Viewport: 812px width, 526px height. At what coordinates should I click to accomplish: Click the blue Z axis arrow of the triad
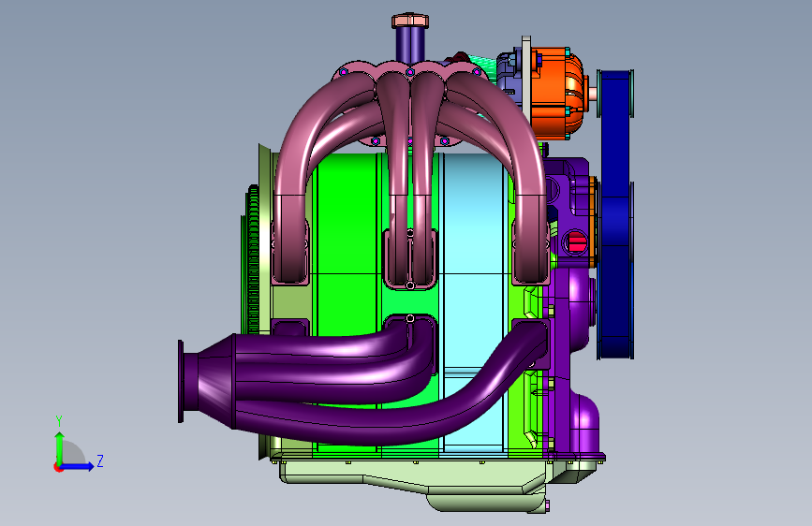(x=78, y=466)
